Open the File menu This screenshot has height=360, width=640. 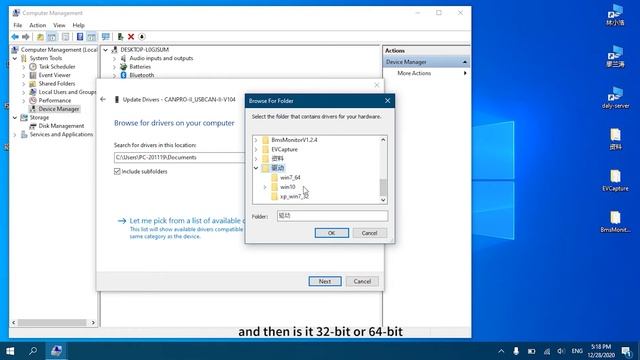[x=18, y=25]
